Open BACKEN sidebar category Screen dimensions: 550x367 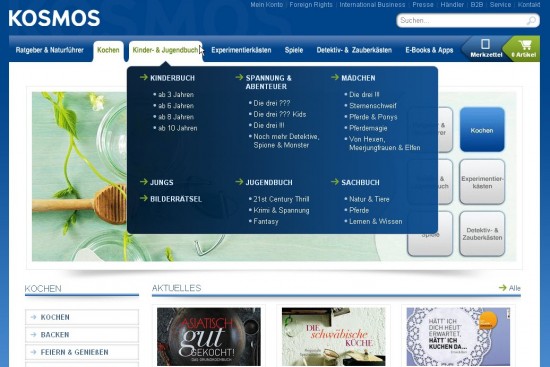point(82,334)
